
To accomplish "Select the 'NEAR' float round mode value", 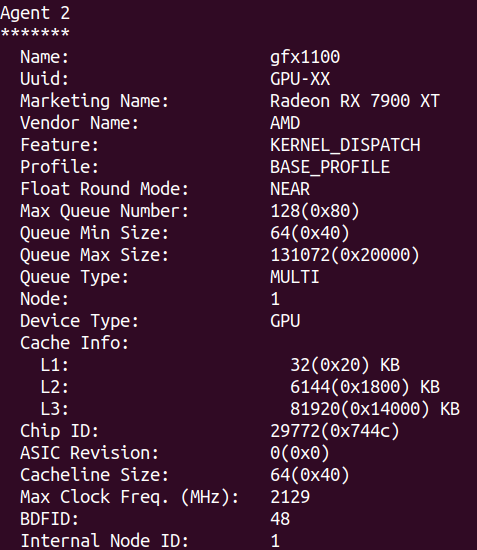I will pyautogui.click(x=290, y=189).
